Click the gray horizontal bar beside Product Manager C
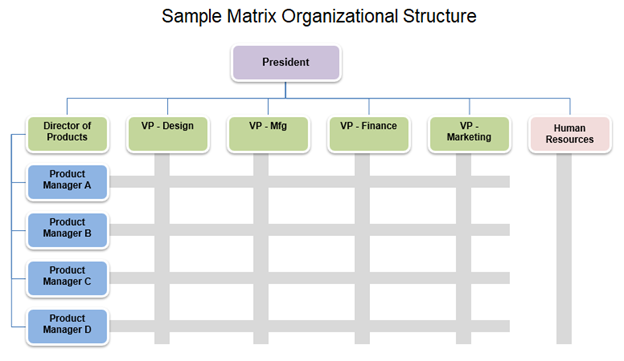Screen dimensions: 624x361 coord(310,278)
